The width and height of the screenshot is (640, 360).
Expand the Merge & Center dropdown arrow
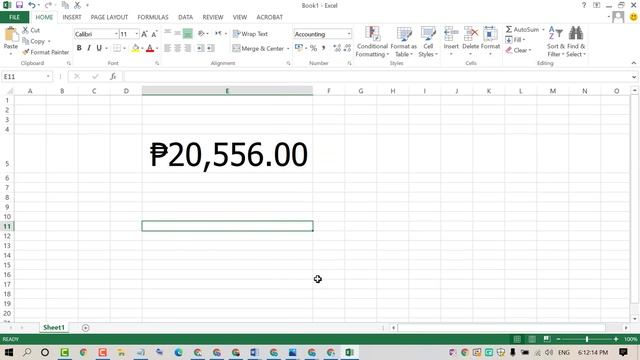pyautogui.click(x=288, y=49)
